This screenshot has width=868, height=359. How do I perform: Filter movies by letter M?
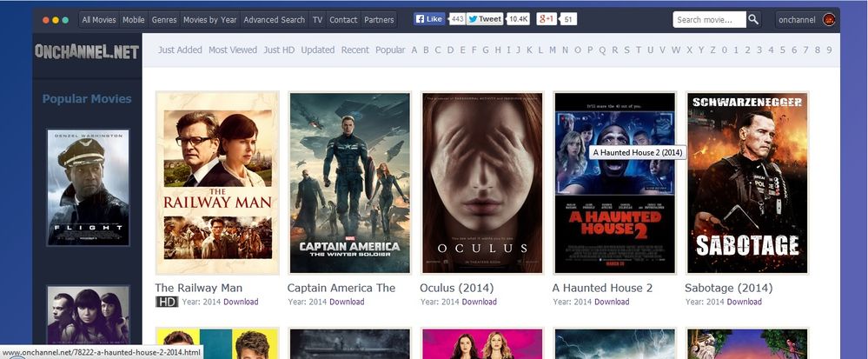pyautogui.click(x=553, y=50)
